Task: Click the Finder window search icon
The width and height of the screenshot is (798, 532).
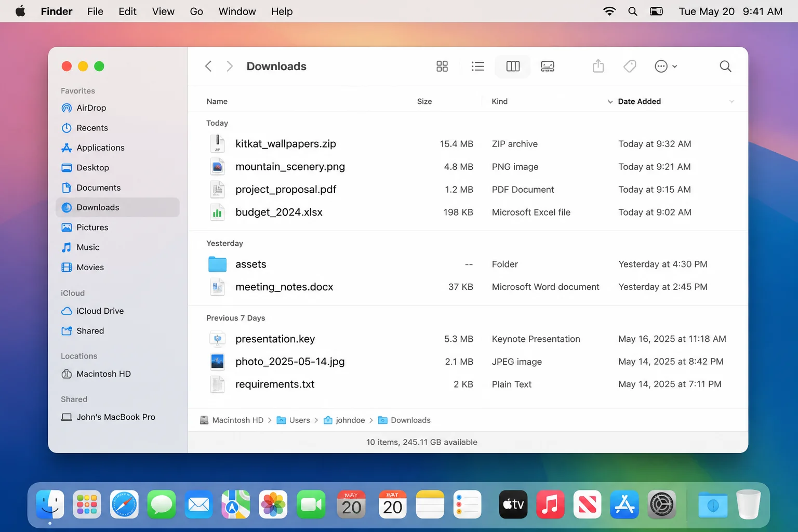Action: 725,66
